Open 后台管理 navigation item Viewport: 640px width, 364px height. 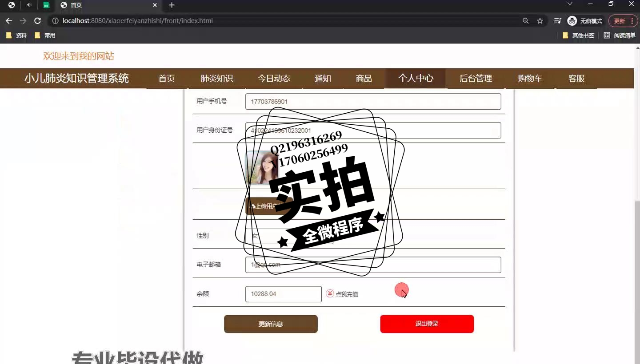tap(476, 79)
